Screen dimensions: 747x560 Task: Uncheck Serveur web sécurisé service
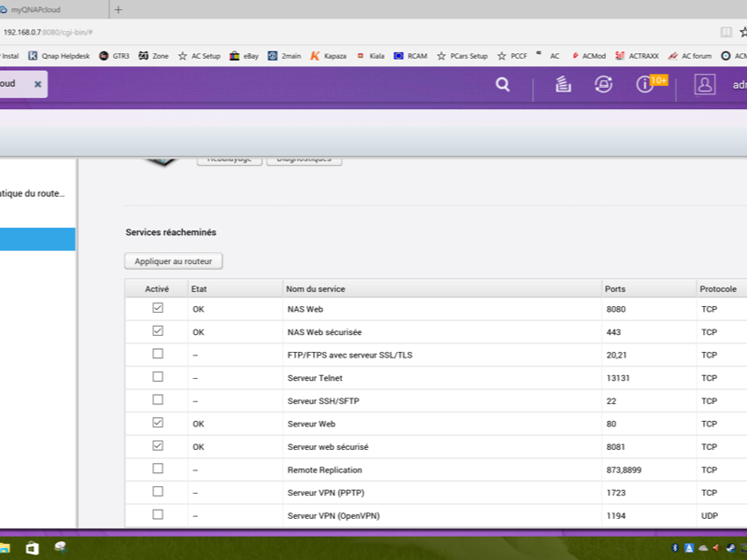point(158,445)
